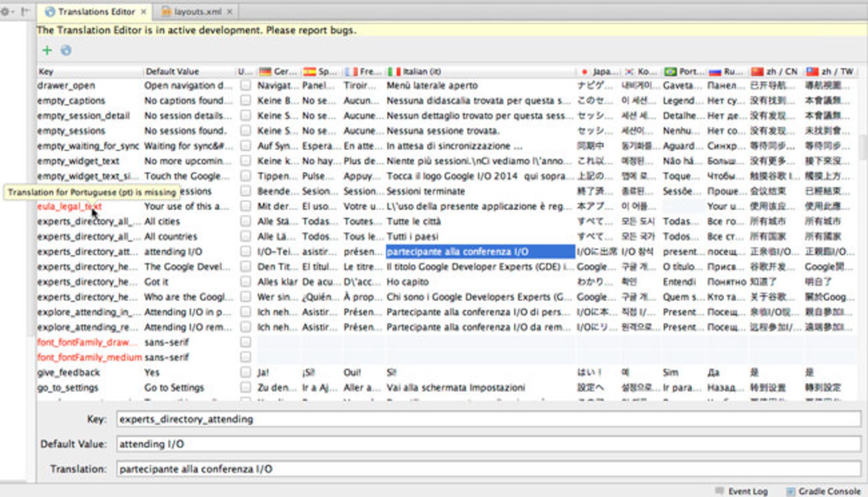Check untranslatable box for drawer_open row
Image resolution: width=868 pixels, height=497 pixels.
point(245,85)
